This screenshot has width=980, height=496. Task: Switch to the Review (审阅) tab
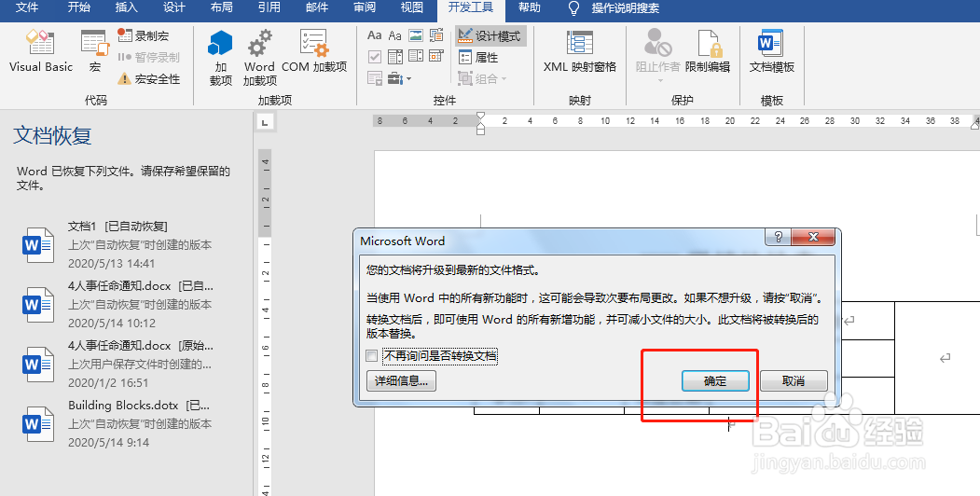point(365,7)
